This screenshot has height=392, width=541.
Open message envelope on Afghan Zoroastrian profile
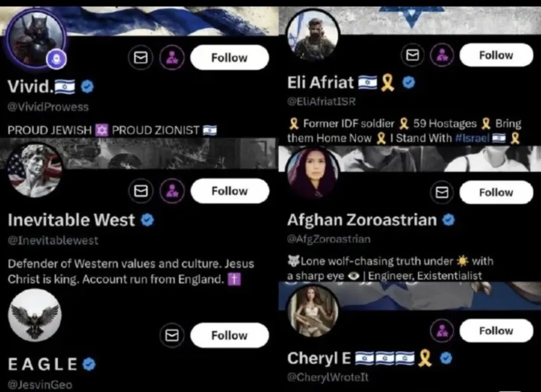pyautogui.click(x=442, y=192)
